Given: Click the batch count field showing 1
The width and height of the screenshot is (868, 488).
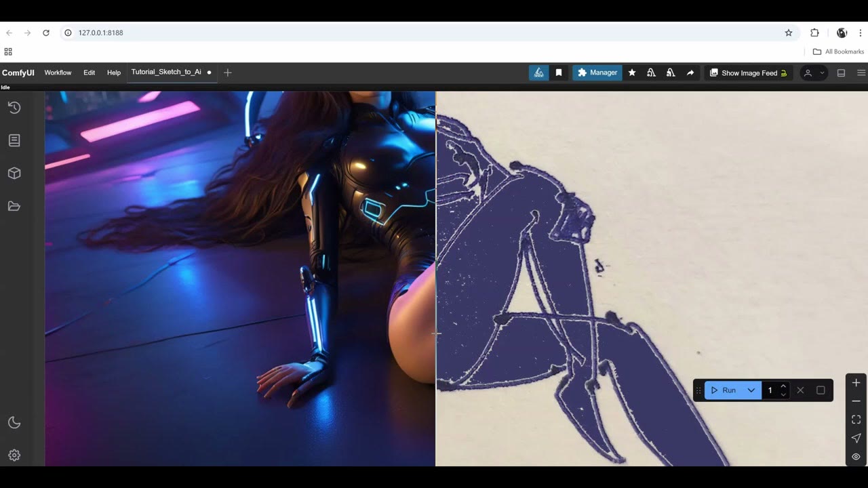Looking at the screenshot, I should tap(770, 390).
